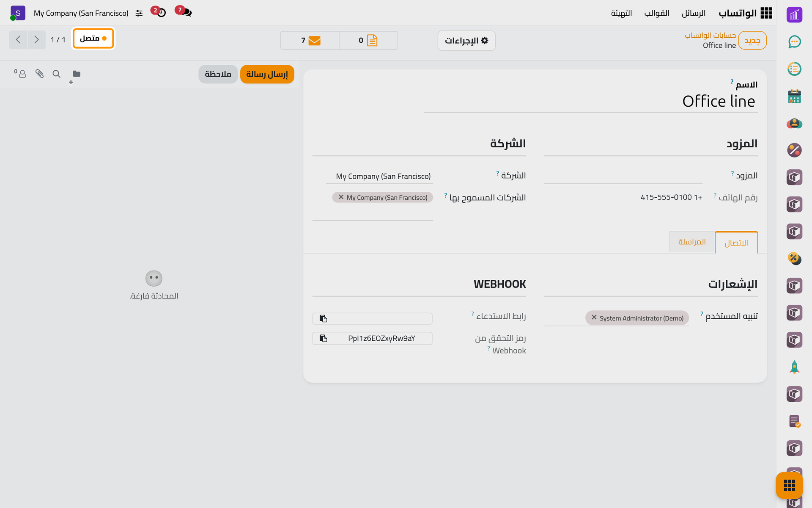Image resolution: width=812 pixels, height=508 pixels.
Task: Open company switcher settings sliders icon
Action: (139, 14)
